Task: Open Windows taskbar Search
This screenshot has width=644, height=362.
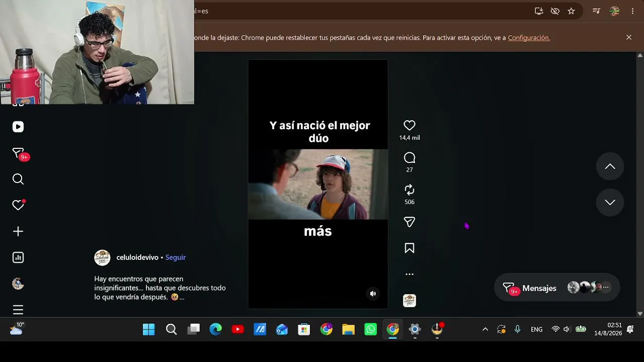Action: click(x=171, y=329)
